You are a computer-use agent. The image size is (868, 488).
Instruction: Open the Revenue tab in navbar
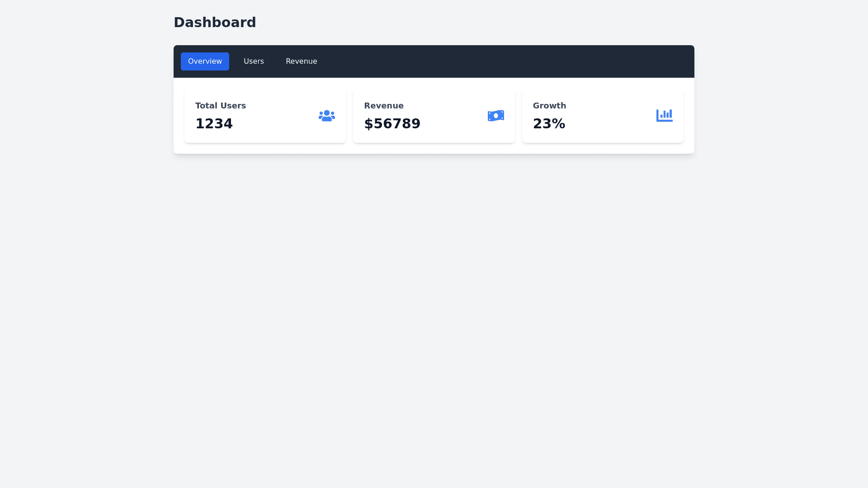pyautogui.click(x=301, y=61)
